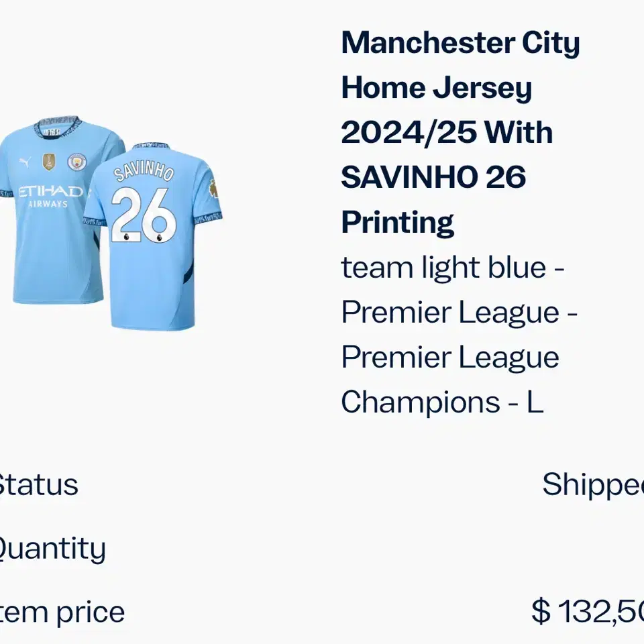Click the 'SAVINHO 26' line in the title
This screenshot has height=644, width=644.
pyautogui.click(x=433, y=177)
